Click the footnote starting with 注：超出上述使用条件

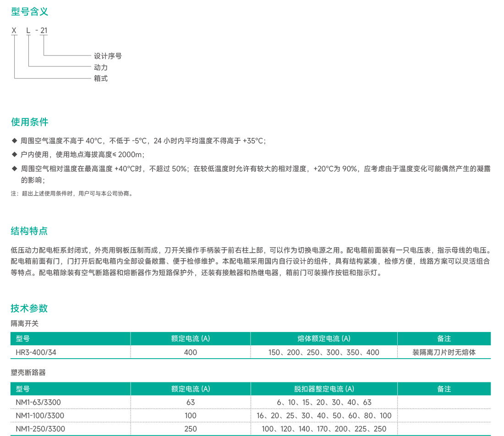[72, 194]
